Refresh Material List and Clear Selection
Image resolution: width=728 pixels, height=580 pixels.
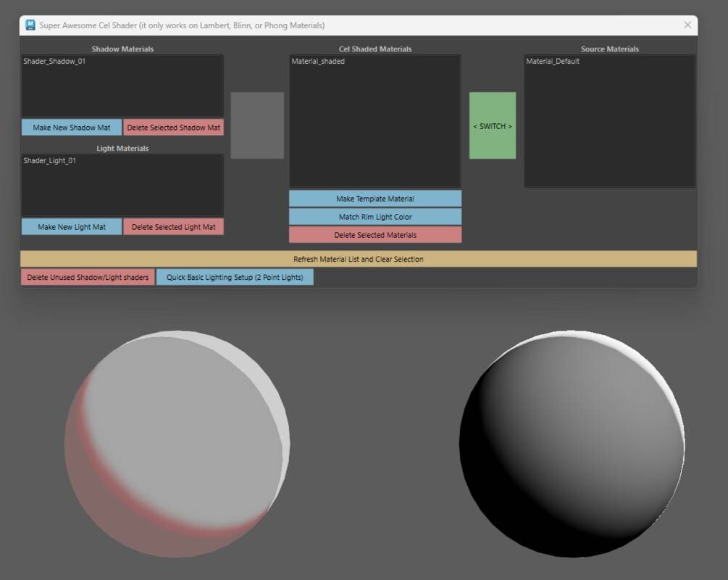coord(359,259)
